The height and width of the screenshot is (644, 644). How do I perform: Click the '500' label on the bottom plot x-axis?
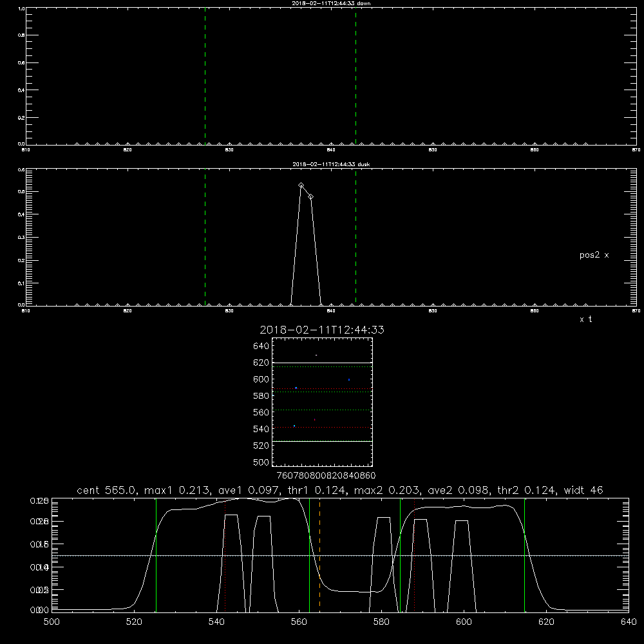(52, 622)
